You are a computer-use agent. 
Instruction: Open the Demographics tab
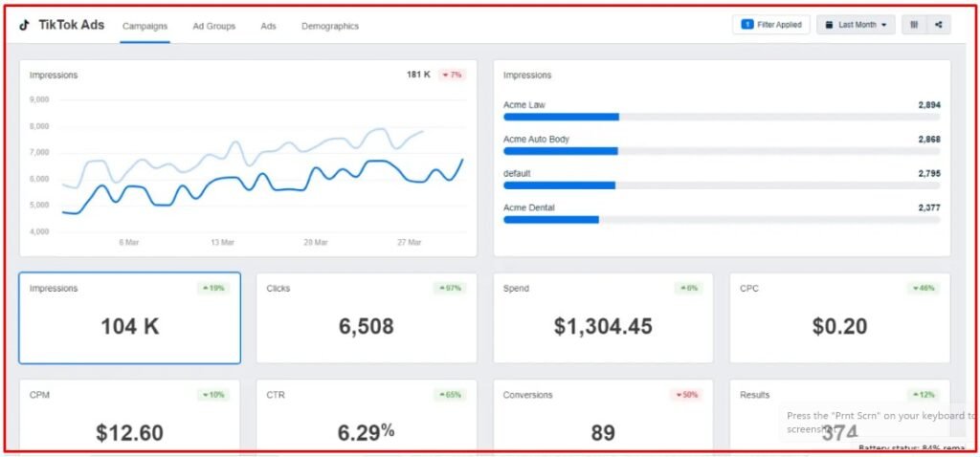pos(330,26)
